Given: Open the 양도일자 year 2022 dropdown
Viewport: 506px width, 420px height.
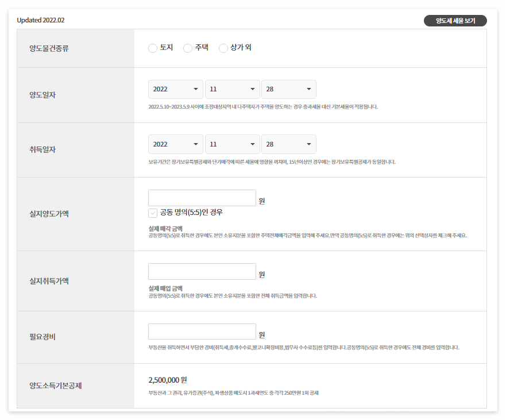Looking at the screenshot, I should [175, 89].
